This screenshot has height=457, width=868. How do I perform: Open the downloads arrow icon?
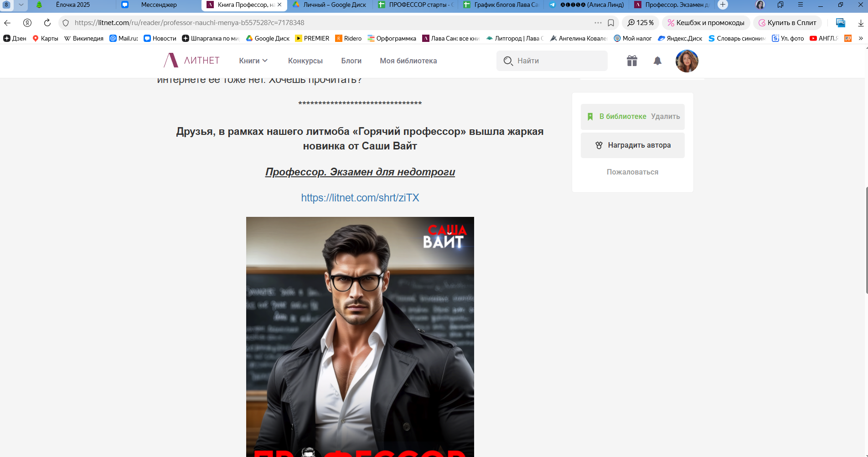(x=861, y=23)
